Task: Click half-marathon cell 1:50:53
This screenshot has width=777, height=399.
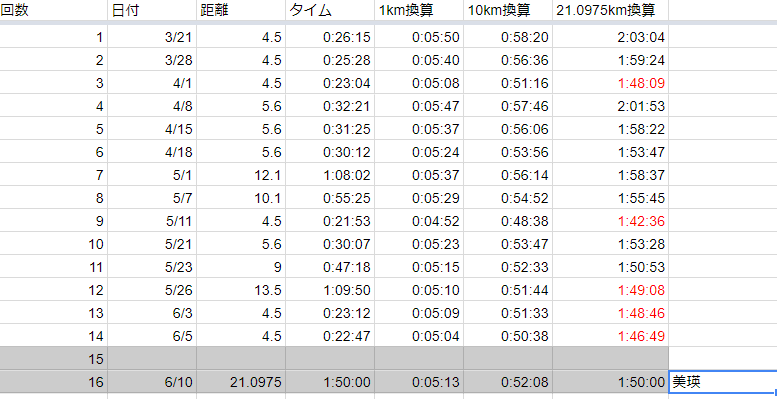Action: [610, 267]
